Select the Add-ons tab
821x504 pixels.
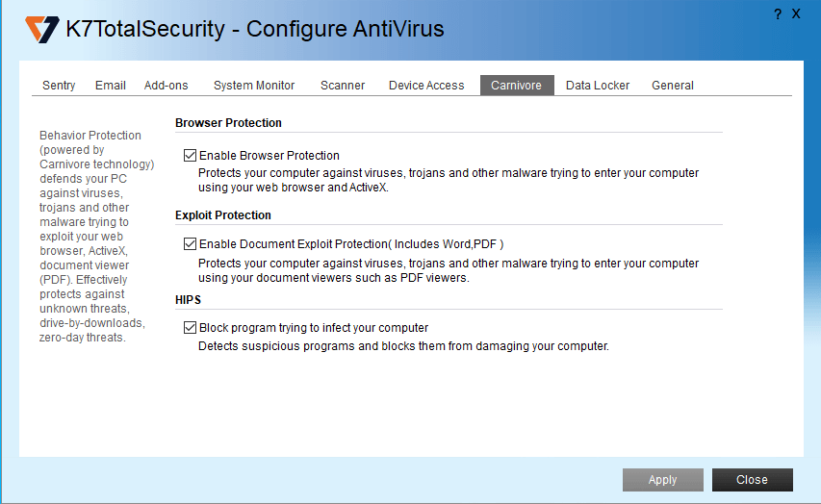[167, 86]
